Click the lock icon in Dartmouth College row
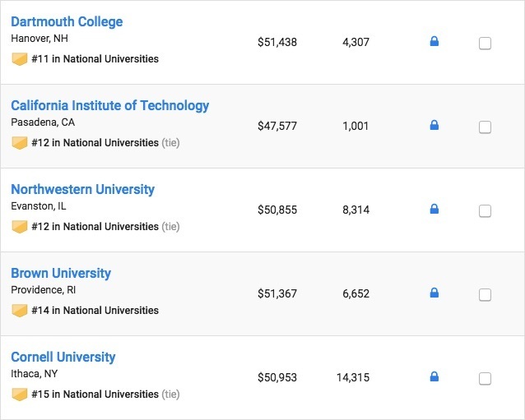This screenshot has height=420, width=525. [x=434, y=41]
